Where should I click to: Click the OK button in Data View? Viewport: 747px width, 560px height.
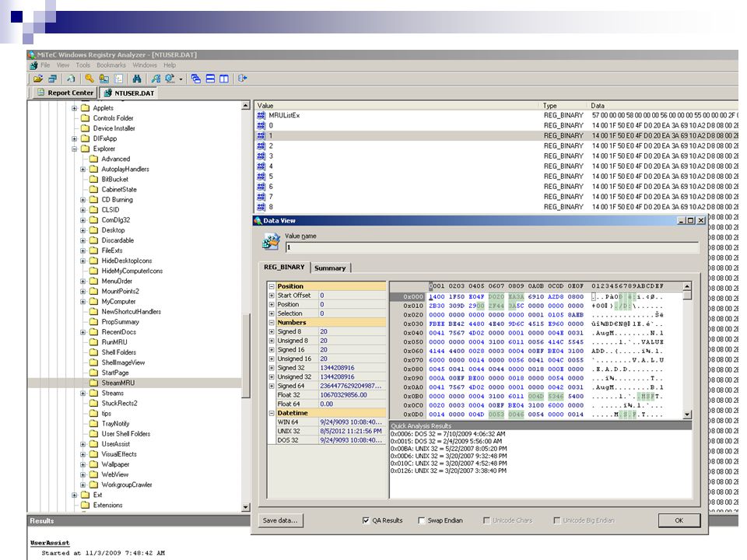[x=679, y=520]
